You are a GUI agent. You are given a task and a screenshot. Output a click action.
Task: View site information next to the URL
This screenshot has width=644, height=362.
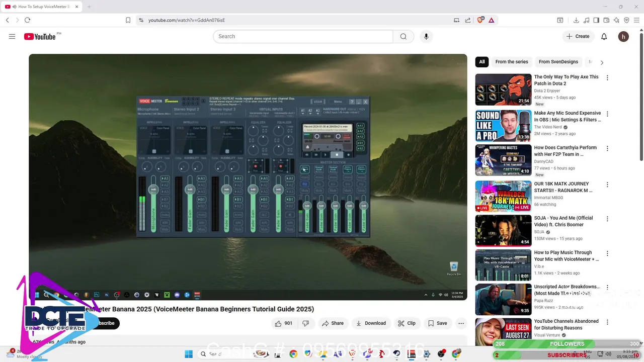141,20
